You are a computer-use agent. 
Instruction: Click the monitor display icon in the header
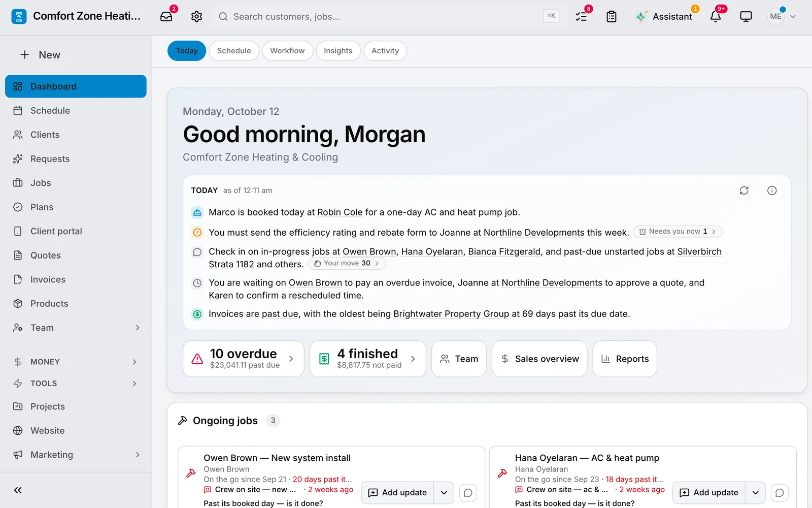tap(746, 16)
